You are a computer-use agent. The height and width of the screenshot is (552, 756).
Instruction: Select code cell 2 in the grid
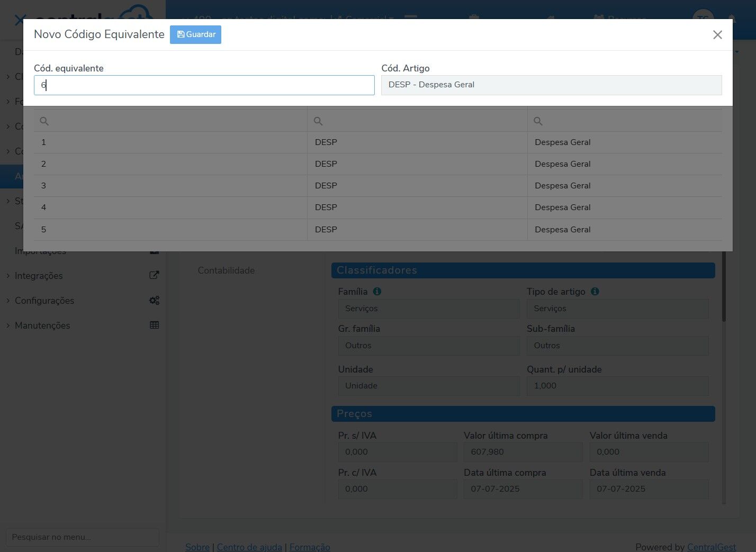click(x=170, y=164)
